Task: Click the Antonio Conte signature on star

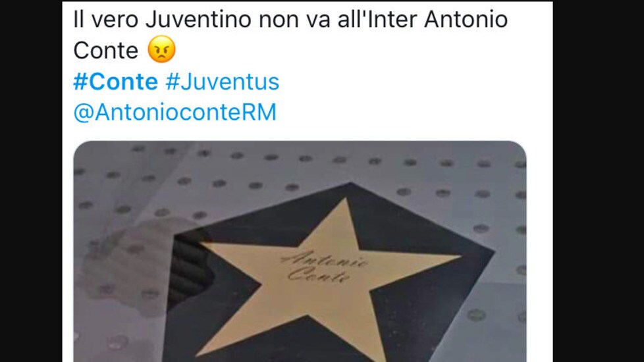Action: pos(323,267)
